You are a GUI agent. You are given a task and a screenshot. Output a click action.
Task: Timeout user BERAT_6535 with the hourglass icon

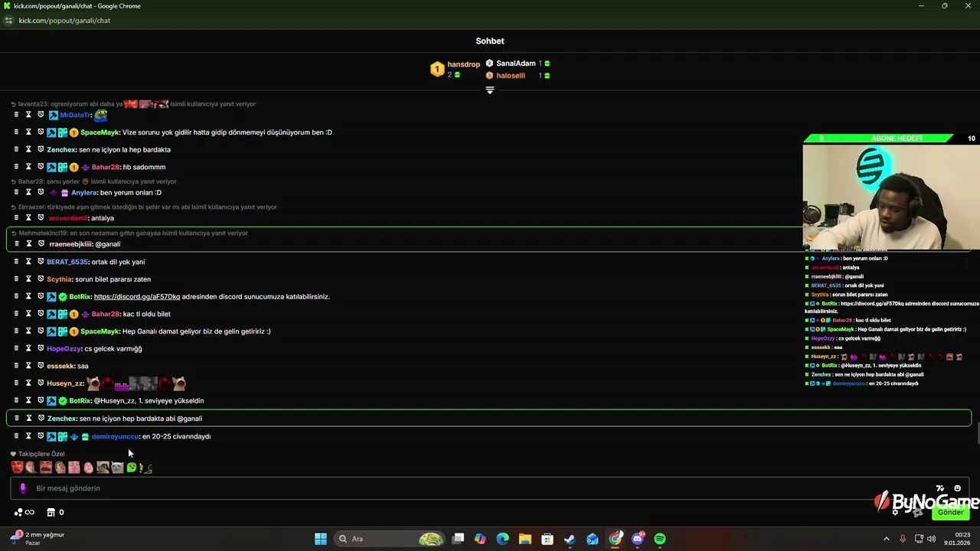pos(28,262)
